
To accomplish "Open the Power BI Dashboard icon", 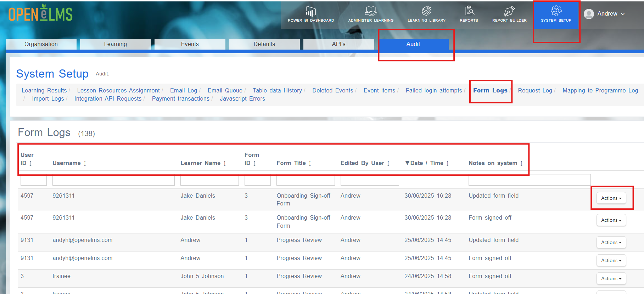I will coord(310,12).
